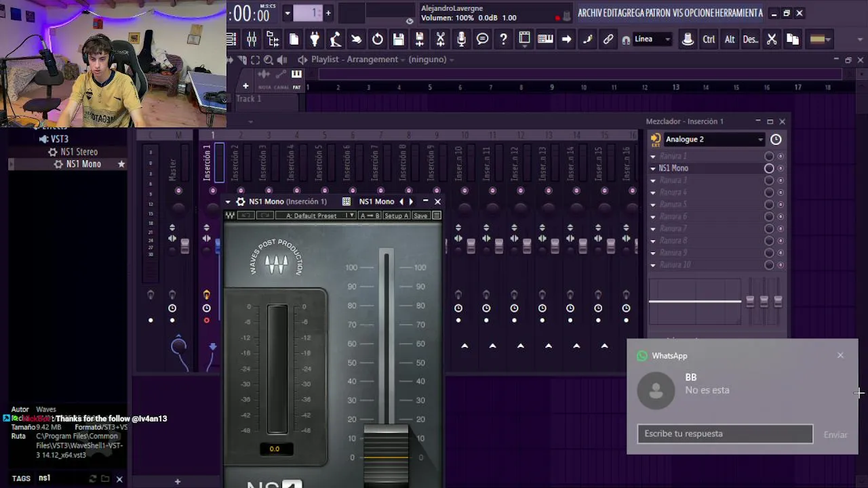Viewport: 868px width, 488px height.
Task: Click the microphone recording icon
Action: click(461, 39)
